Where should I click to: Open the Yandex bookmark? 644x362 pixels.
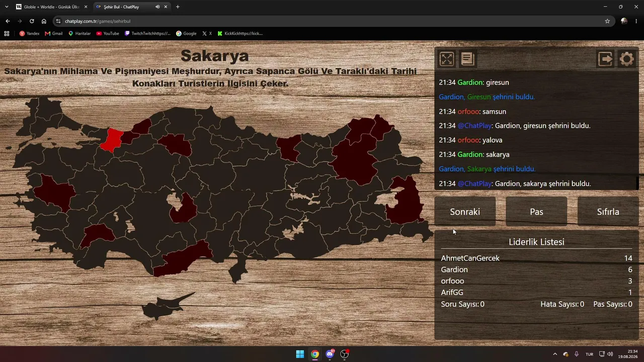click(29, 34)
